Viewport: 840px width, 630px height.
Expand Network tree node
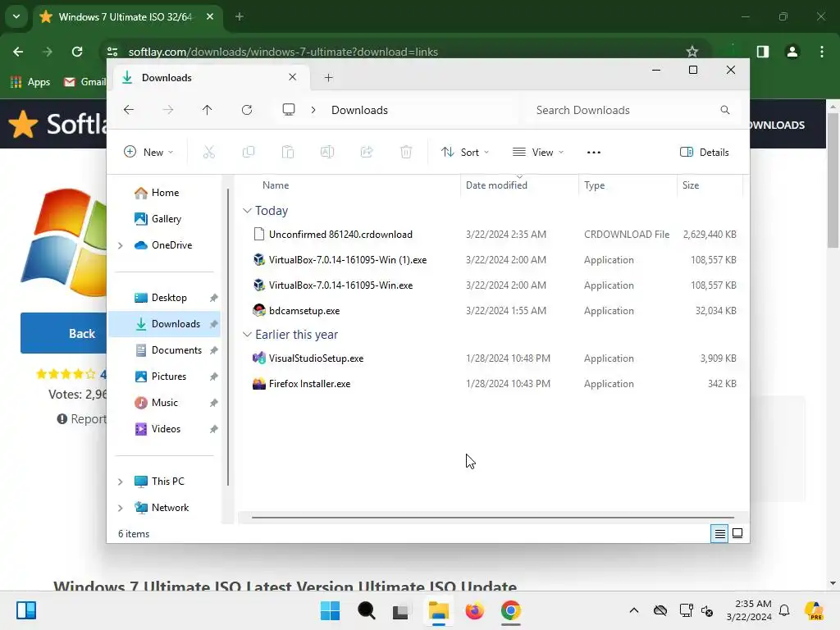coord(121,508)
